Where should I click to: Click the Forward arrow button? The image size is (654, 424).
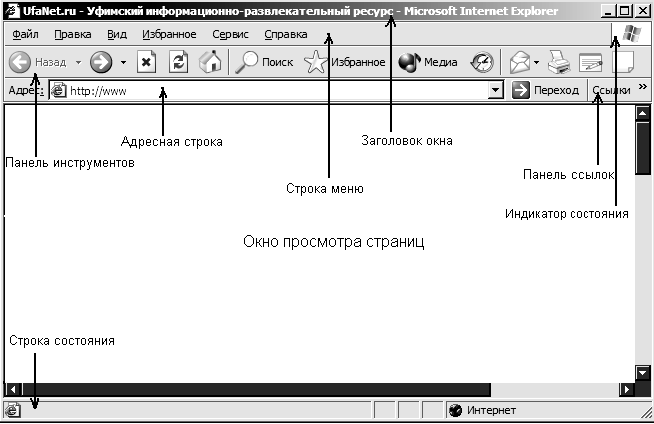101,62
